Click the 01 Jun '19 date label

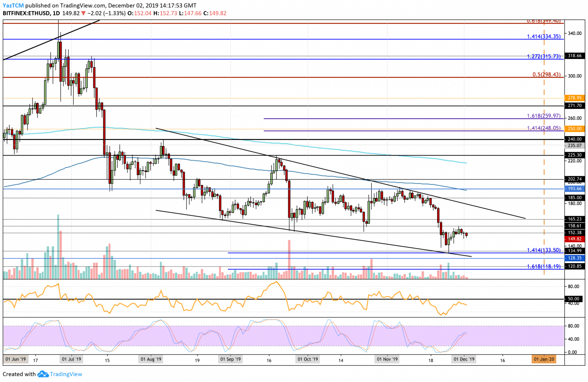pyautogui.click(x=16, y=359)
